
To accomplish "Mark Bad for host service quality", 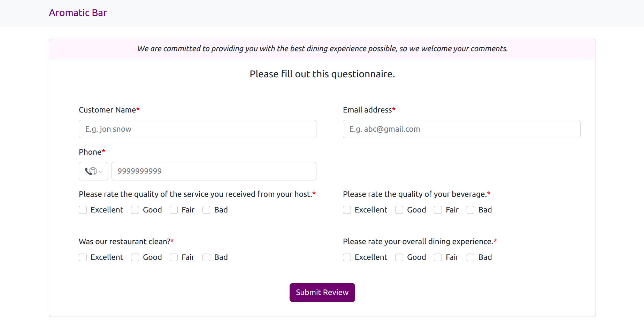I will [x=207, y=210].
